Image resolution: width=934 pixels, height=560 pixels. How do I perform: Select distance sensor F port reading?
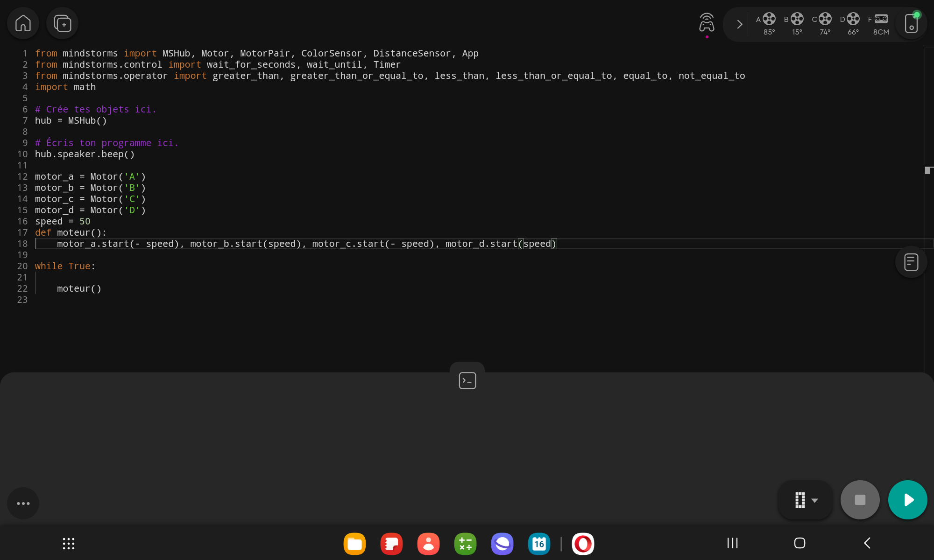tap(880, 24)
